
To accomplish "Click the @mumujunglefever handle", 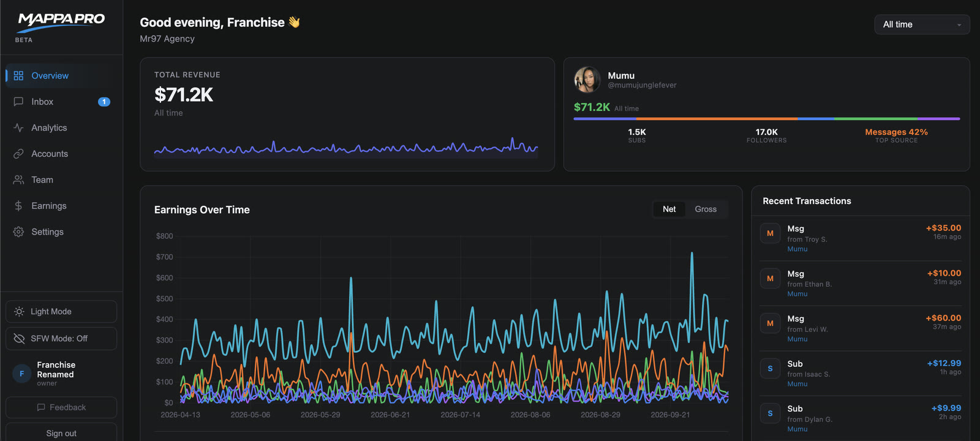I will pos(642,85).
